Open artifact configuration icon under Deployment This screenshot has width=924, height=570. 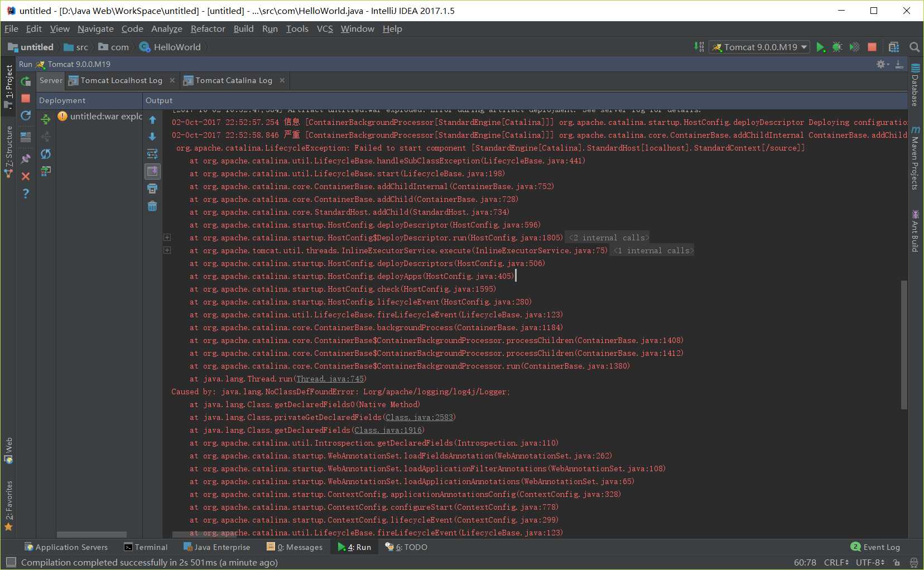pos(46,171)
